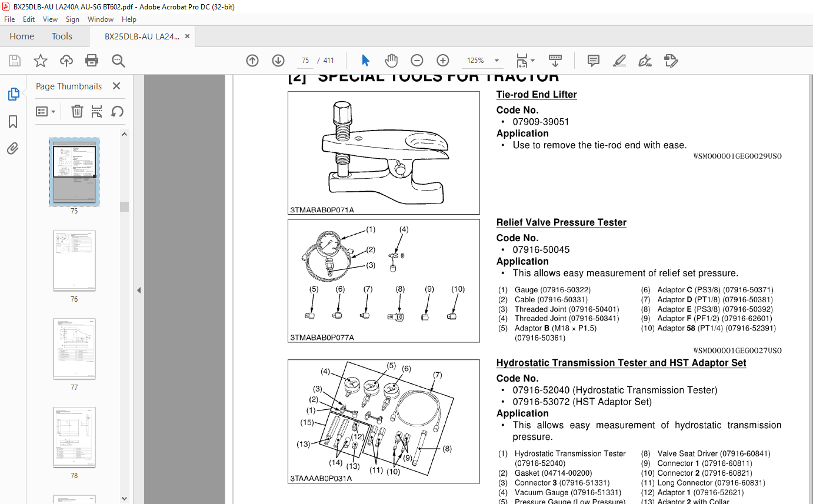This screenshot has width=813, height=504.
Task: Open the Attachments paperclip icon
Action: [x=13, y=148]
